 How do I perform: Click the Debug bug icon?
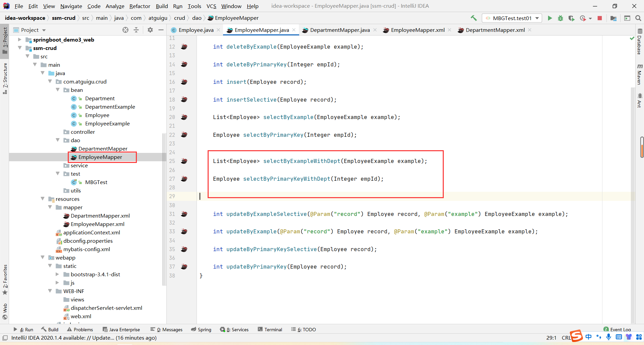tap(560, 18)
